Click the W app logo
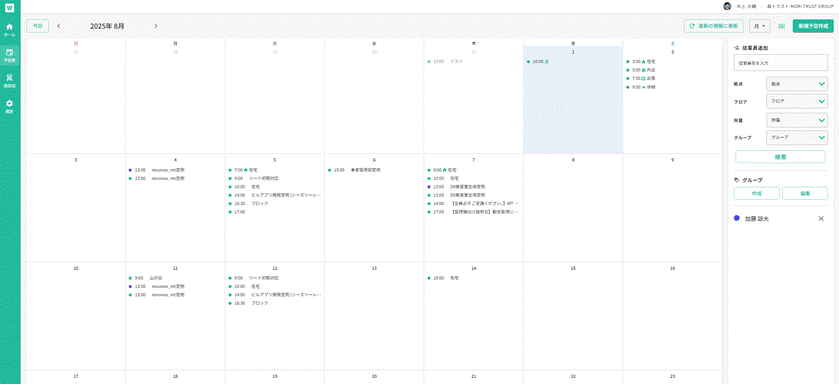Screen dimensions: 839x384 tap(10, 7)
